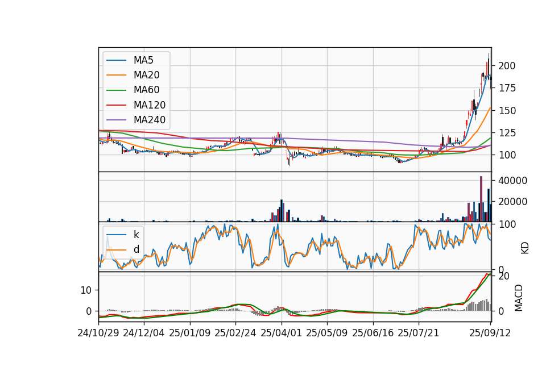Click the 25/05/09 date axis label
Screen dimensions: 546x392
(x=327, y=333)
